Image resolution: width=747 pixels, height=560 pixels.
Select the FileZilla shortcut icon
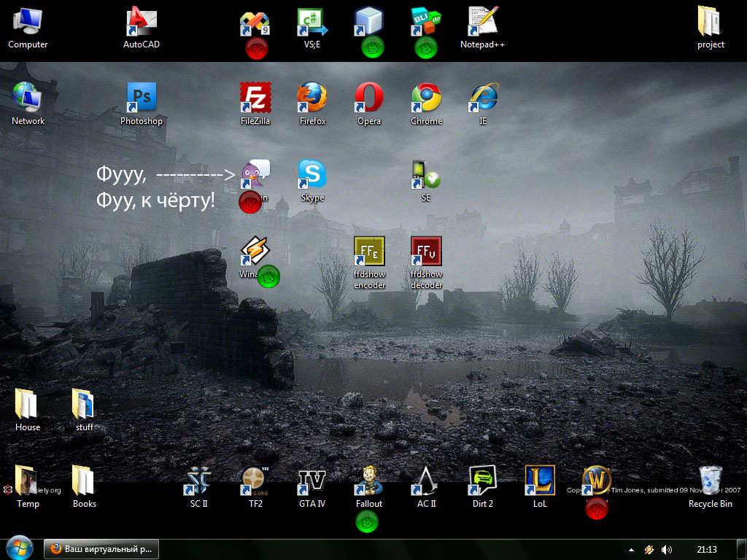[255, 98]
